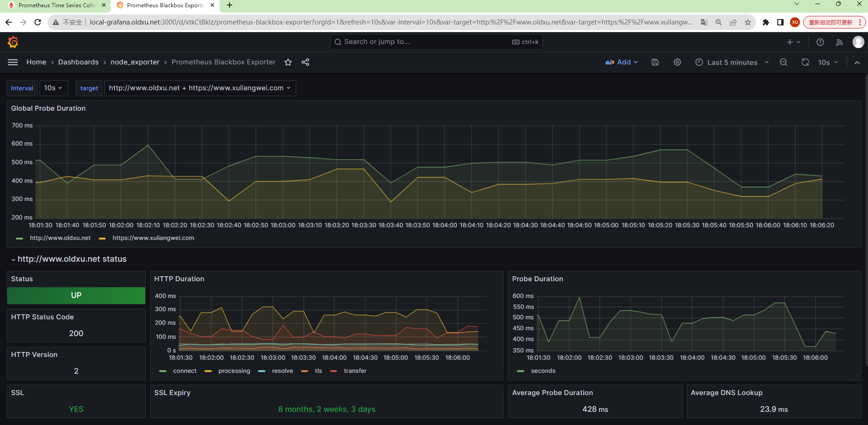This screenshot has width=868, height=425.
Task: Open the Chrome three-dot menu
Action: (859, 22)
